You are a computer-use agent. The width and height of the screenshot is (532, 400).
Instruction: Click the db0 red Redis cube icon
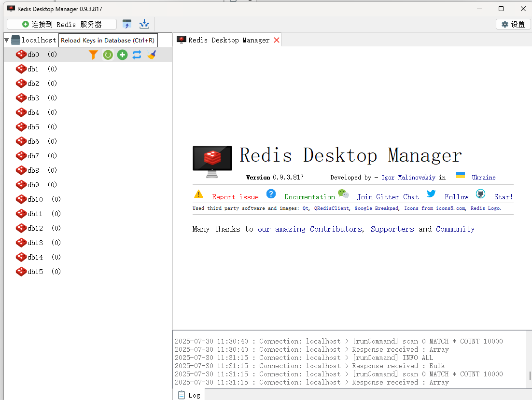[21, 55]
